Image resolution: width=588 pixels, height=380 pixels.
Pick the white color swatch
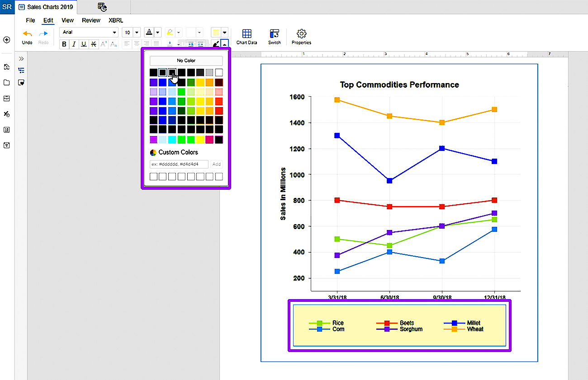[x=219, y=72]
